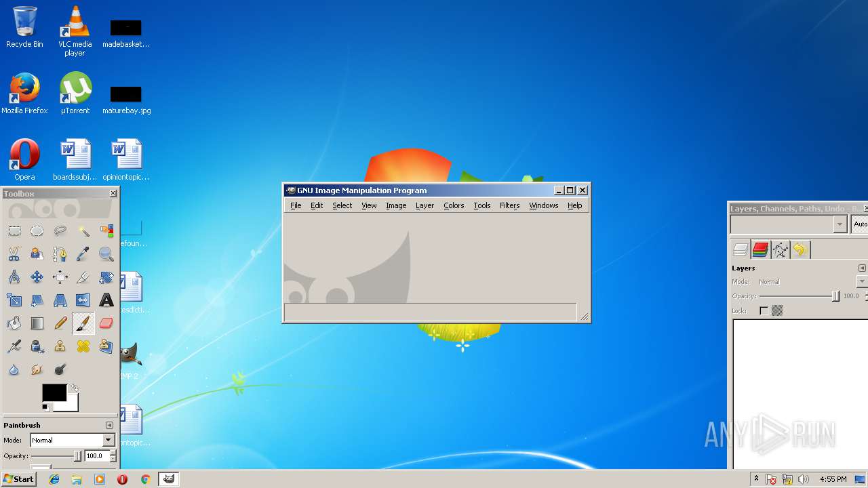
Task: Select the Heal tool
Action: click(83, 346)
